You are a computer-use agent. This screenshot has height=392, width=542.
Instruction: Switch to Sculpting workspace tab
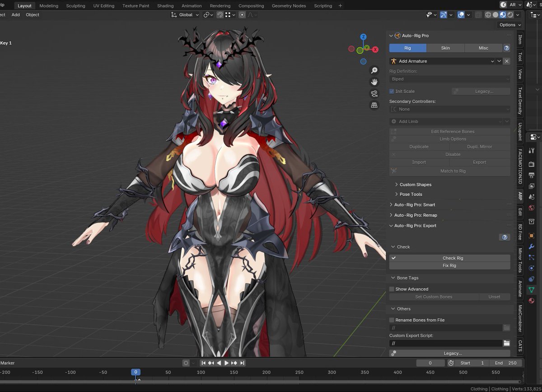coord(75,6)
